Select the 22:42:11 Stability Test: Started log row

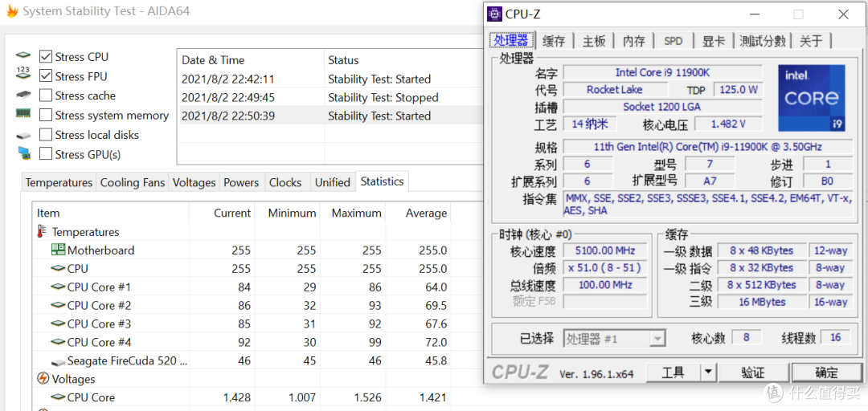point(330,79)
